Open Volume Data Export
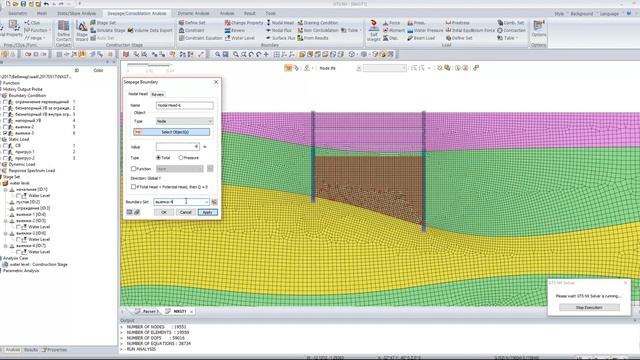This screenshot has height=360, width=640. 150,30
